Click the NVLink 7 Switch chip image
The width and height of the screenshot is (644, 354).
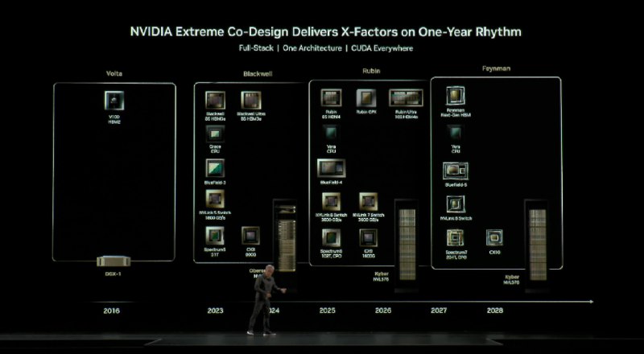[x=369, y=202]
